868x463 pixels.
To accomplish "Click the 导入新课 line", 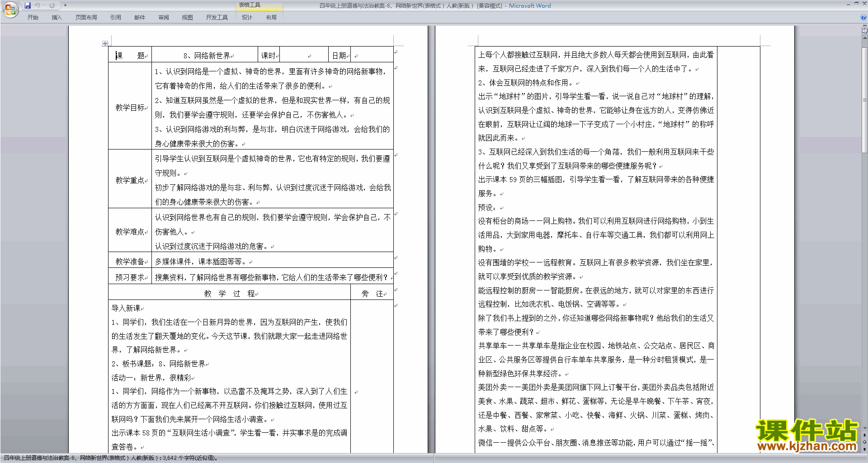I will point(126,308).
